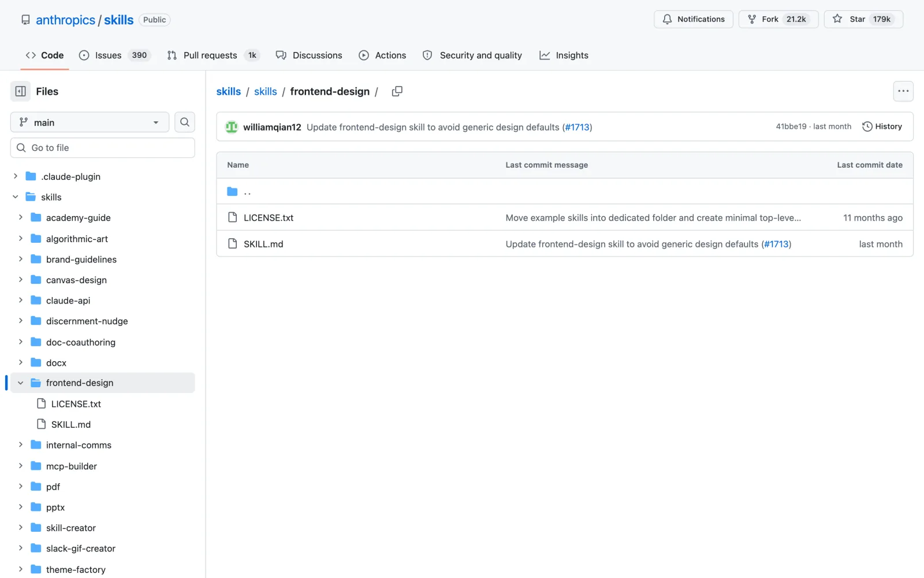Copy the frontend-design path to clipboard
Viewport: 924px width, 578px height.
click(397, 91)
